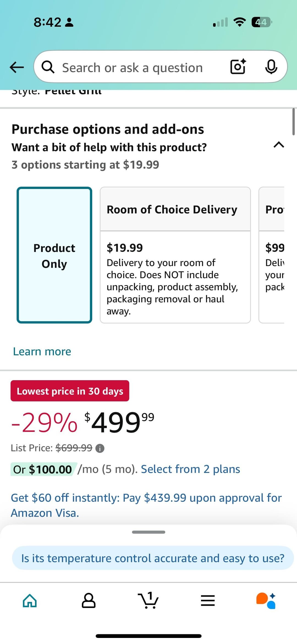
Task: Go to Home tab icon
Action: [x=30, y=601]
